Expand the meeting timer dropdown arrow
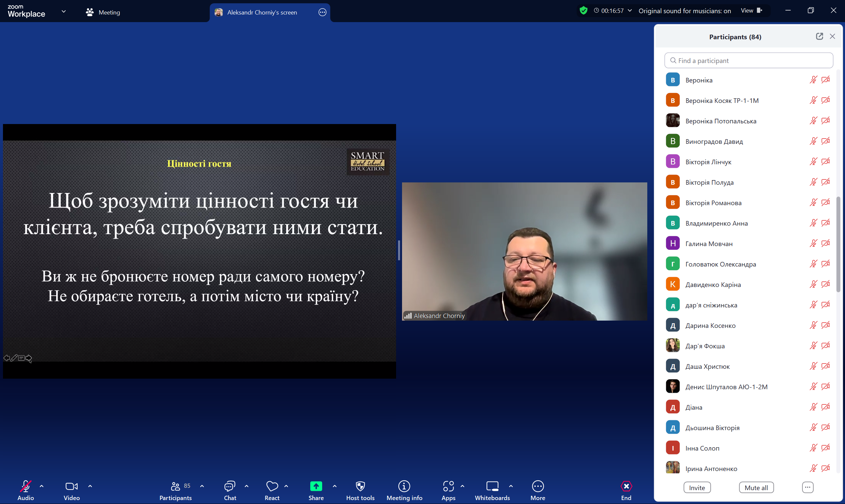This screenshot has height=504, width=845. point(629,11)
